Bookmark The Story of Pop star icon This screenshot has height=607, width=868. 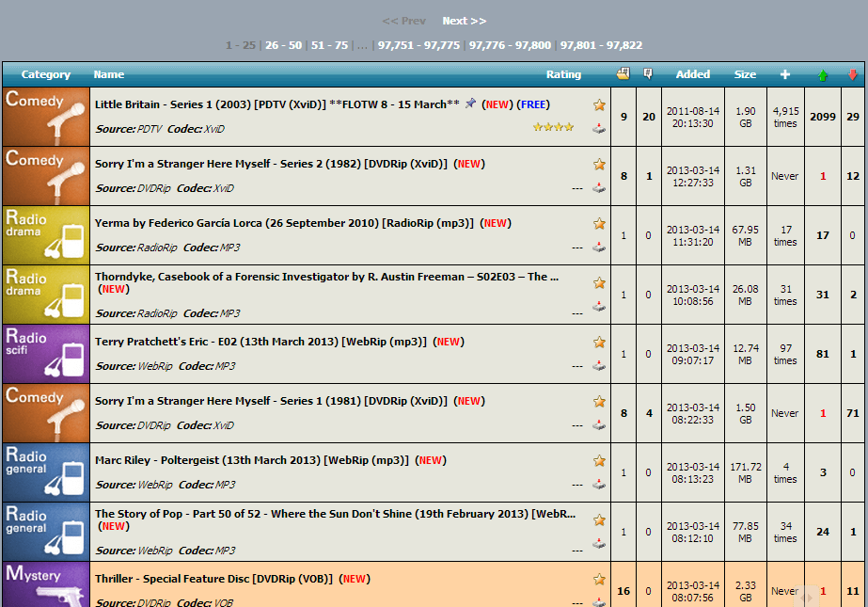point(599,519)
